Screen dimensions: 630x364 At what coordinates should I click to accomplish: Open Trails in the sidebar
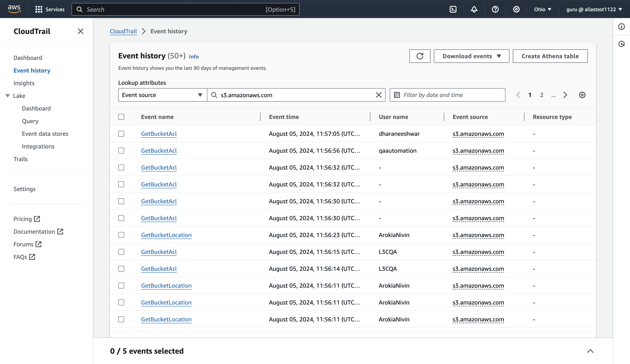tap(20, 159)
